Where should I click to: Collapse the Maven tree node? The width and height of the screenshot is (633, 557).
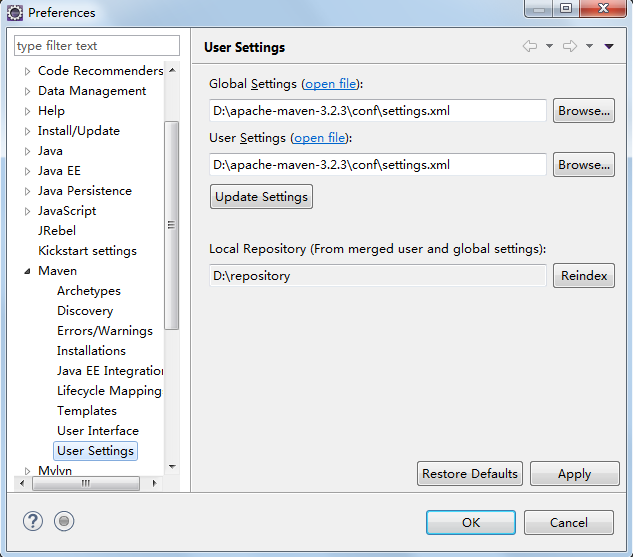tap(27, 271)
